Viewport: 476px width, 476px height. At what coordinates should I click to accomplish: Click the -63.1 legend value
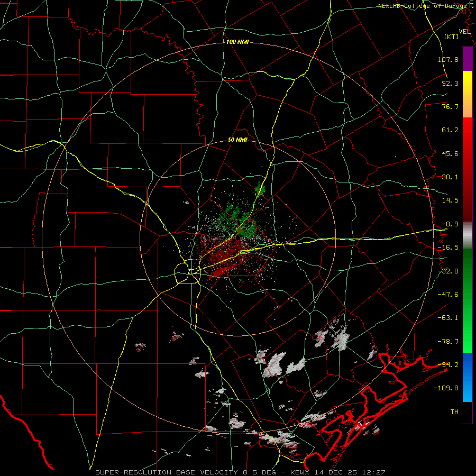click(x=448, y=318)
